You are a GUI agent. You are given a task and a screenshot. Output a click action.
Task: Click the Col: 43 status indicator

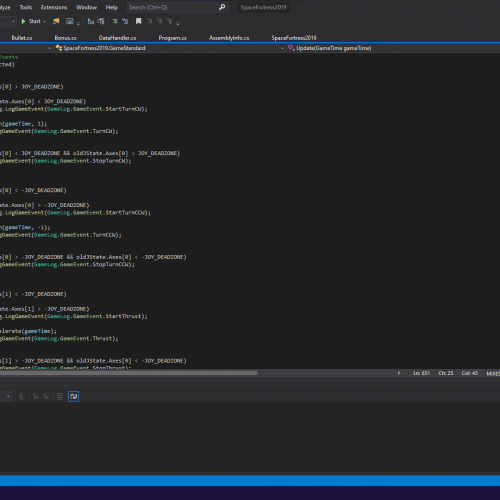click(x=470, y=373)
